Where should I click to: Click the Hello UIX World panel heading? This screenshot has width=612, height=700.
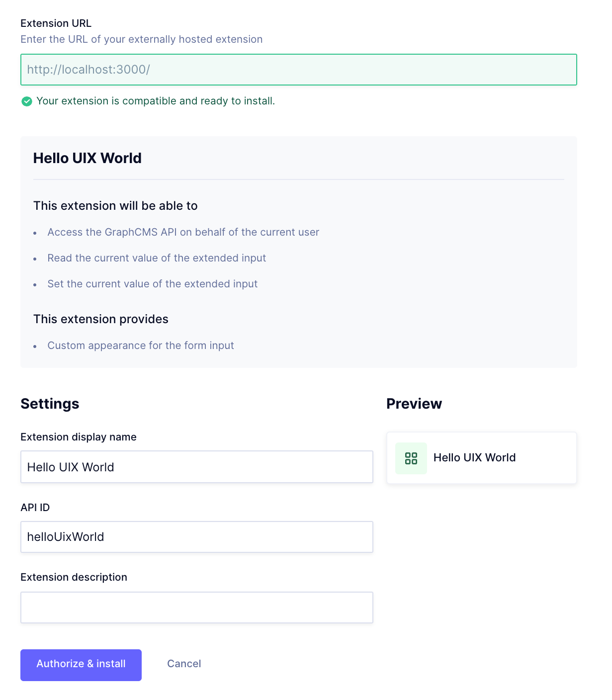point(87,158)
